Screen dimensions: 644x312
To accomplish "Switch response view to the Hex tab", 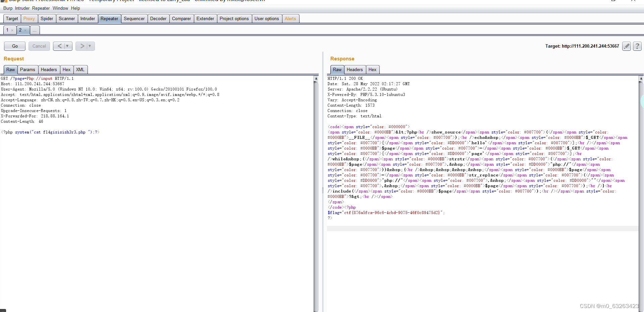I will click(373, 69).
